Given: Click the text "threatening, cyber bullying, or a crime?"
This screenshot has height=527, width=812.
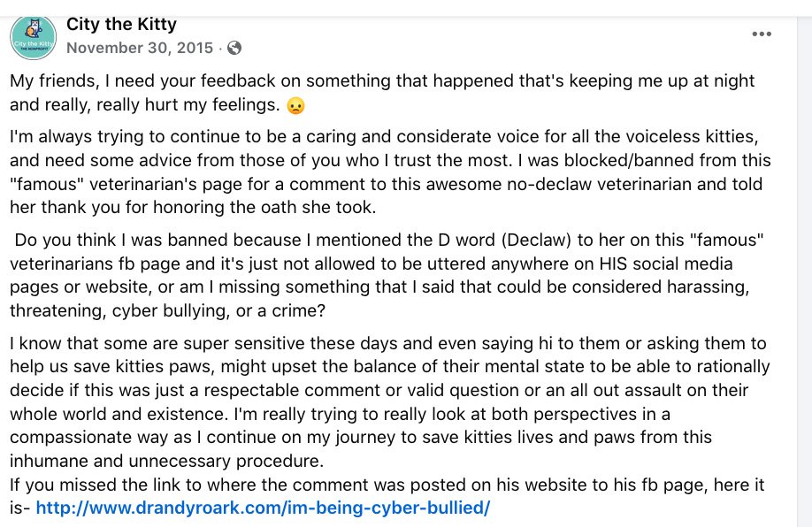Looking at the screenshot, I should click(x=168, y=311).
